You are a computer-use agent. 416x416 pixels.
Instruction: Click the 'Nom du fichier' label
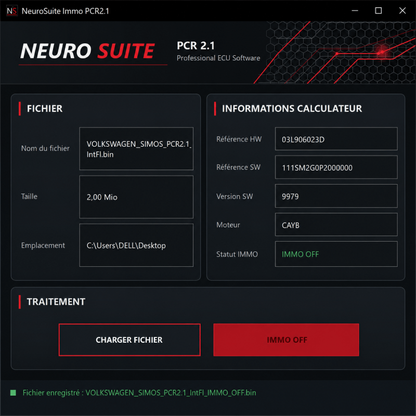(x=45, y=148)
